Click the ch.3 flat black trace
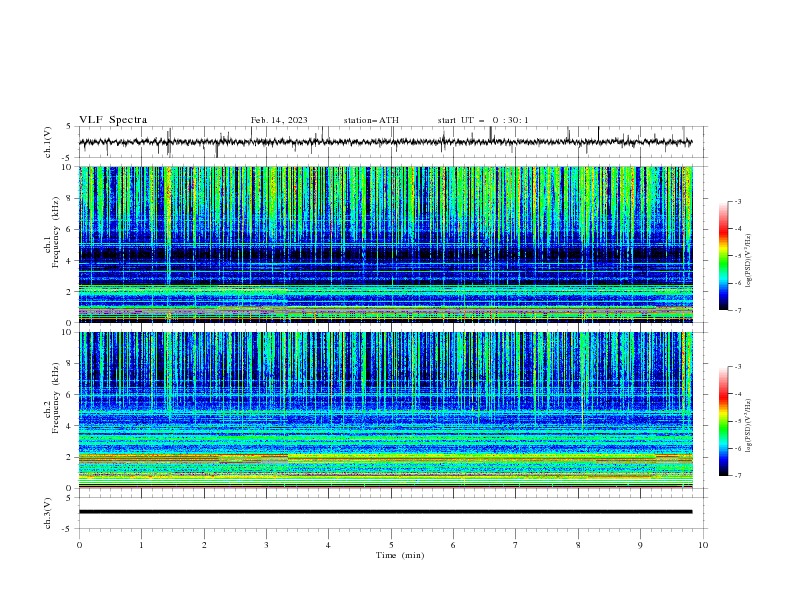This screenshot has height=612, width=792. (x=385, y=512)
